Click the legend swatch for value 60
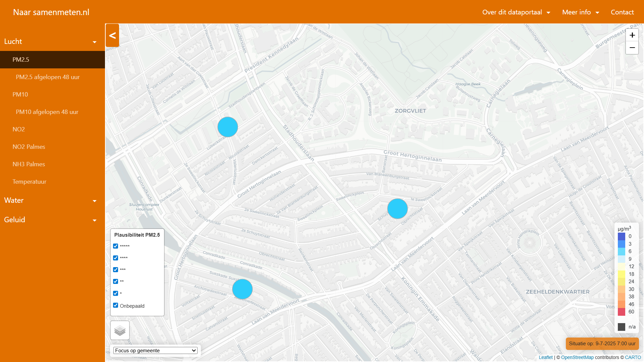Screen dimensions: 644x362 tap(622, 312)
